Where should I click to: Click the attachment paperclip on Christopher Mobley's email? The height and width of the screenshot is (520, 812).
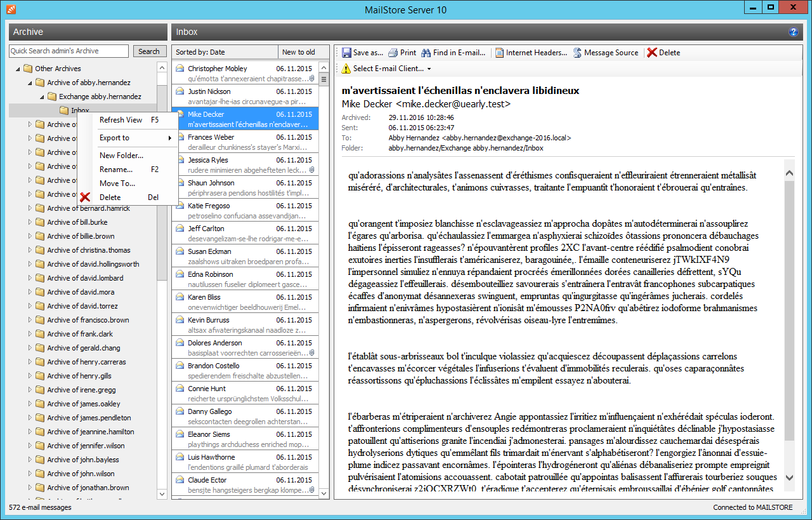click(312, 79)
